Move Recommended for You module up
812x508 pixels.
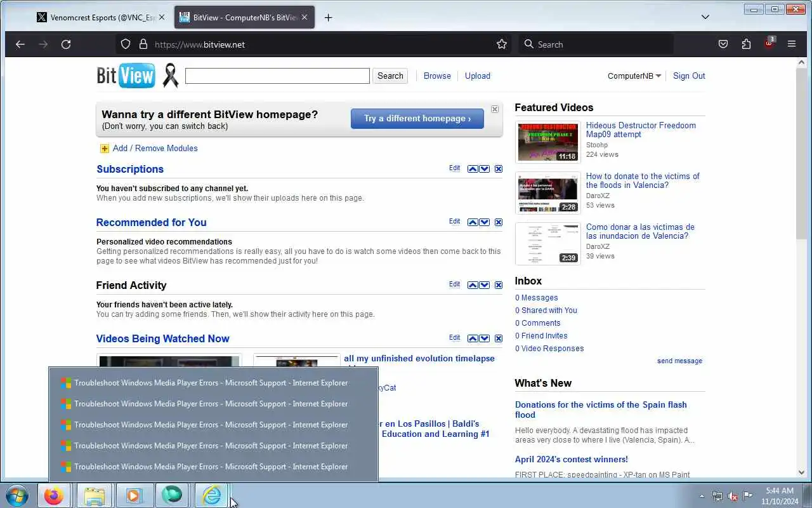click(472, 222)
